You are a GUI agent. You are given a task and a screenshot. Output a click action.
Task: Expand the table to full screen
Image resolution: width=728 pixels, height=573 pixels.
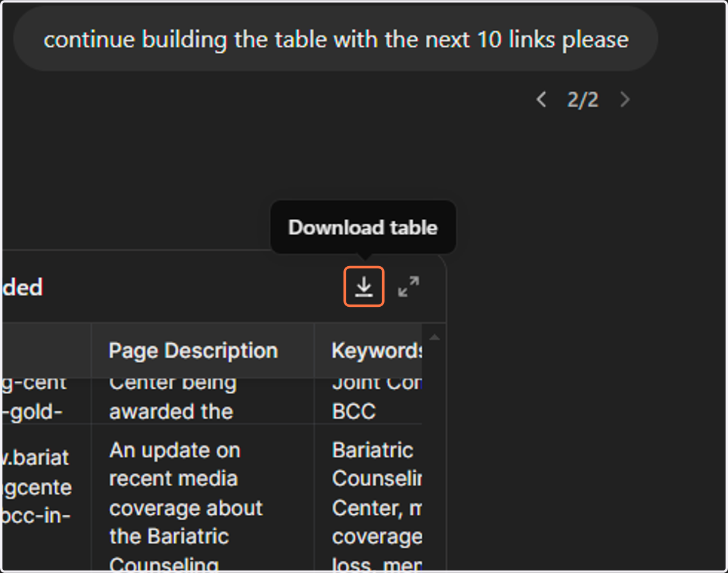408,287
